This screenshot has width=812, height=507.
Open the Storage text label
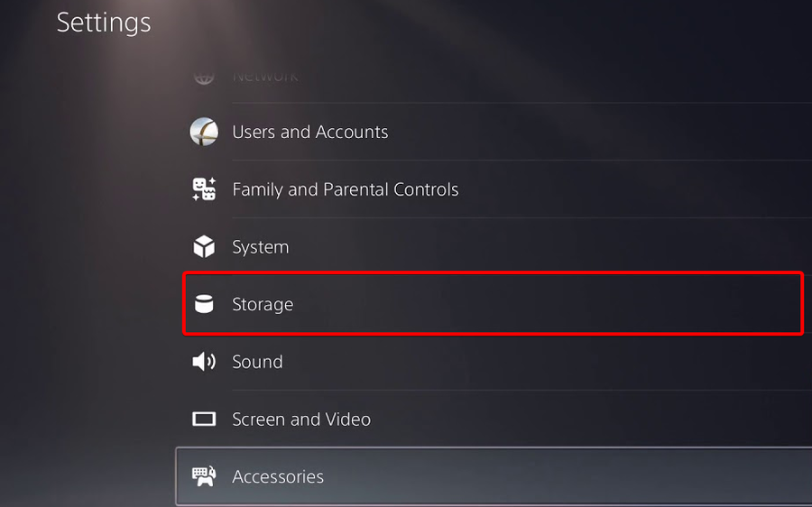263,305
